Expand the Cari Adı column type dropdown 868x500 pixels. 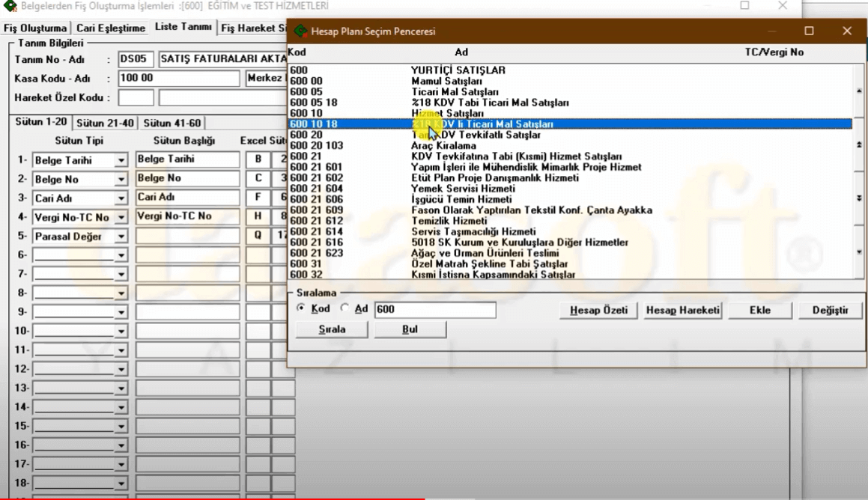(x=121, y=198)
